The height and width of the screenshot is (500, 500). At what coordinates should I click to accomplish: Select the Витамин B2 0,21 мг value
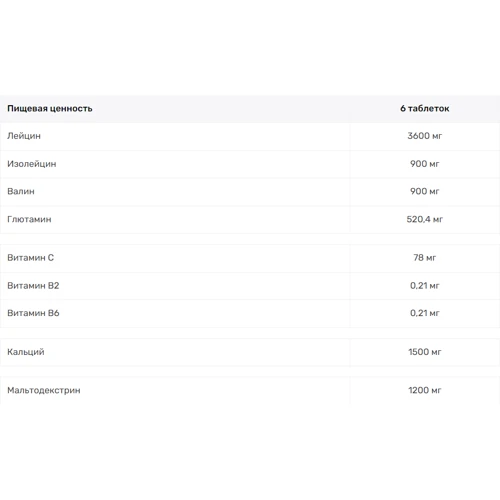click(x=425, y=286)
